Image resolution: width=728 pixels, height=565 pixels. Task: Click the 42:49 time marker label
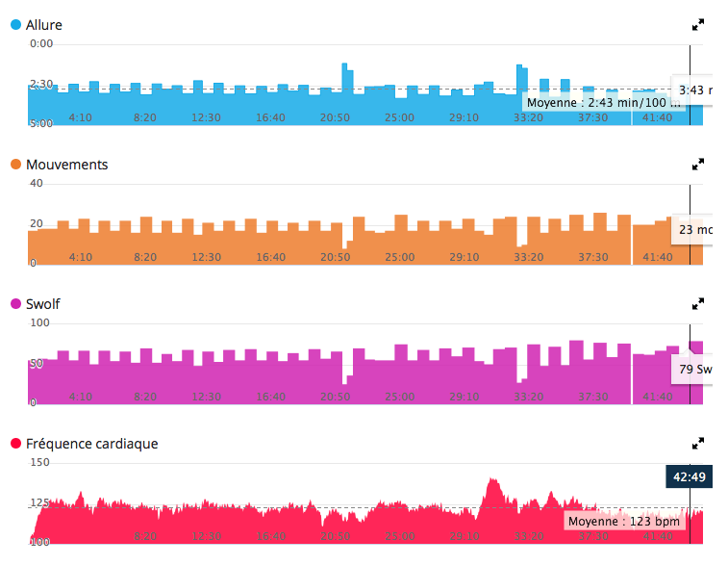pyautogui.click(x=688, y=476)
